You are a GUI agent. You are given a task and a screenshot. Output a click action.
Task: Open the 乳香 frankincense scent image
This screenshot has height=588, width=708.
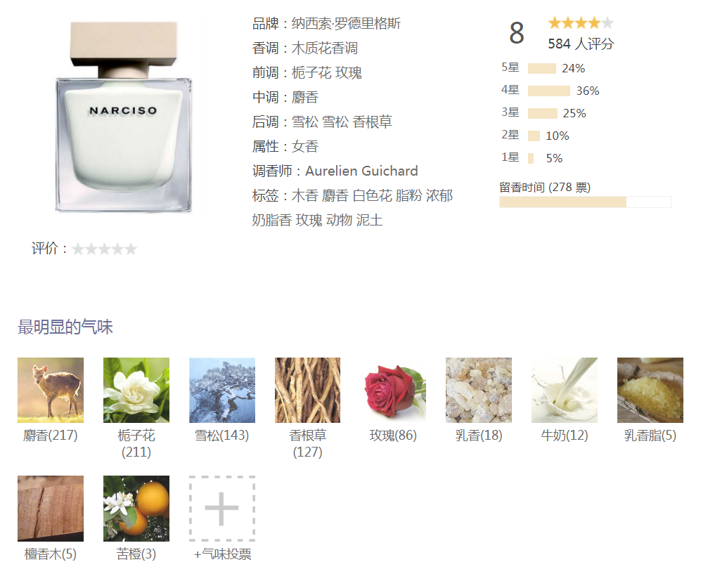click(x=479, y=390)
